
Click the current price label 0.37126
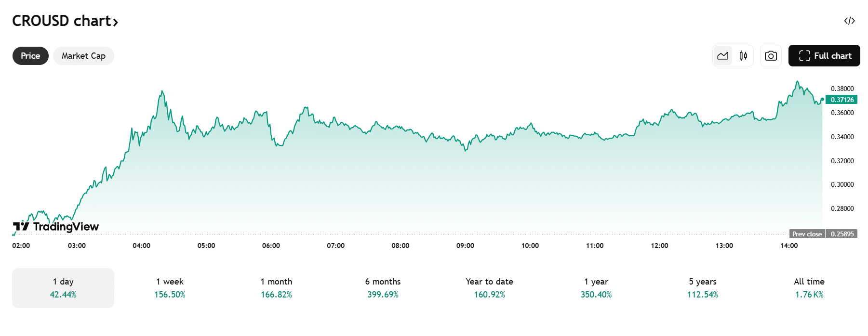(x=842, y=100)
